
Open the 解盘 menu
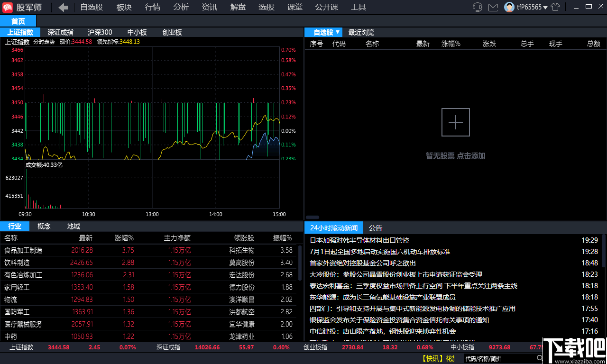click(238, 7)
